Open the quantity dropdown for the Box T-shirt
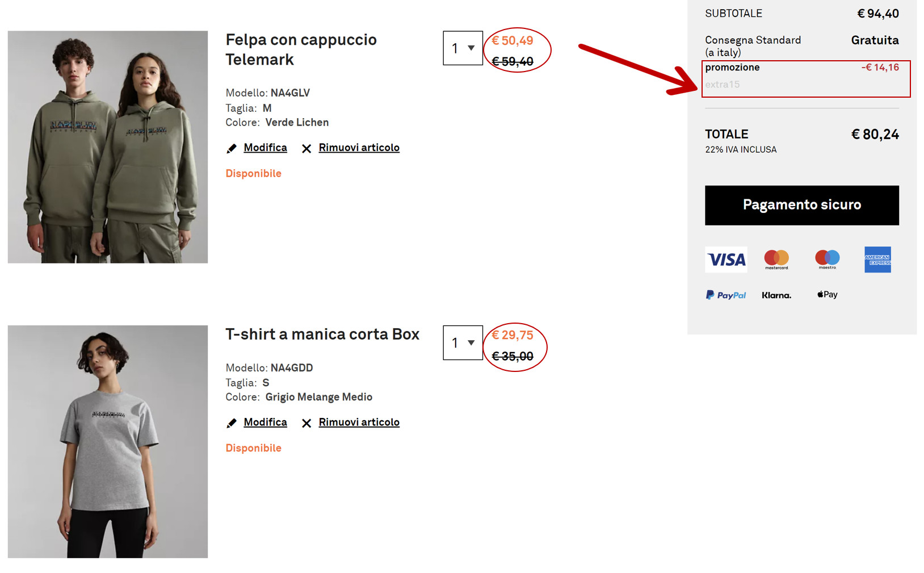This screenshot has height=573, width=924. coord(463,342)
